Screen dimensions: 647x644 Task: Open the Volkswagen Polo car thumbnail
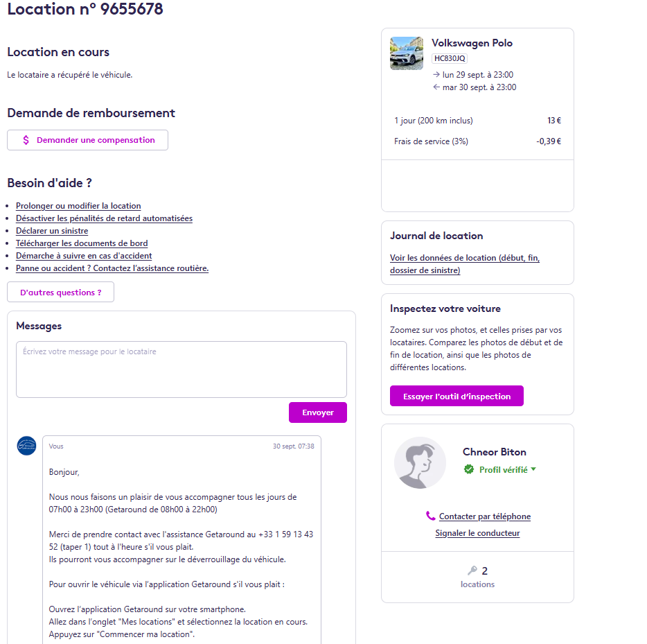[407, 53]
